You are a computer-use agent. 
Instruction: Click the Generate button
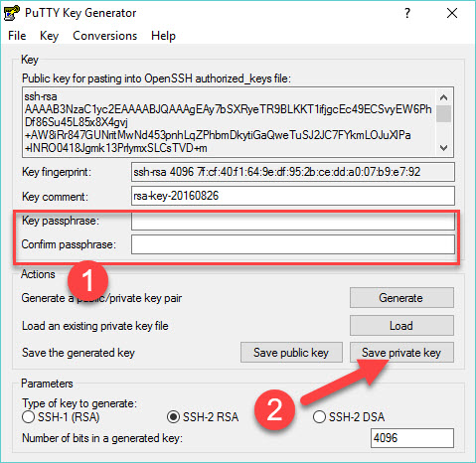pyautogui.click(x=401, y=298)
